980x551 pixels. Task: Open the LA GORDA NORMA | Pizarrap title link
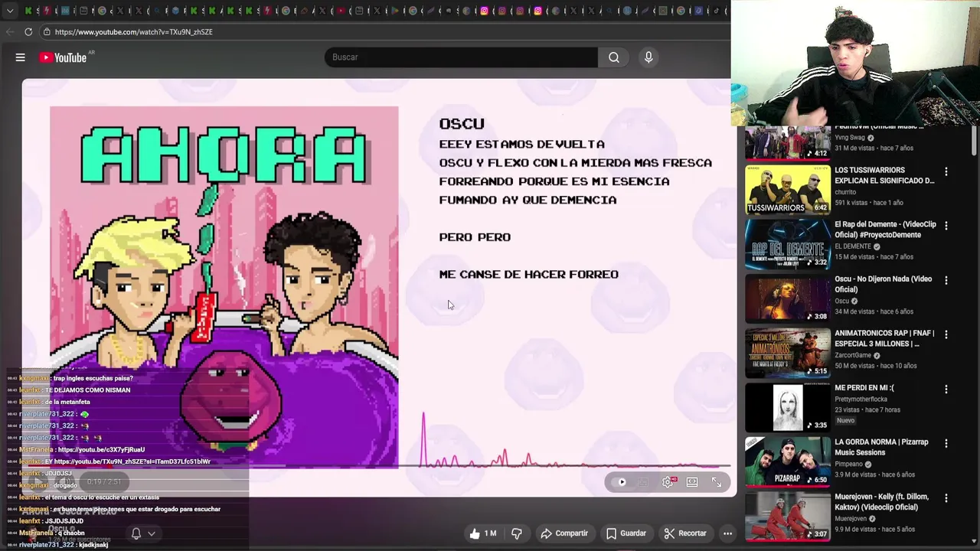881,447
